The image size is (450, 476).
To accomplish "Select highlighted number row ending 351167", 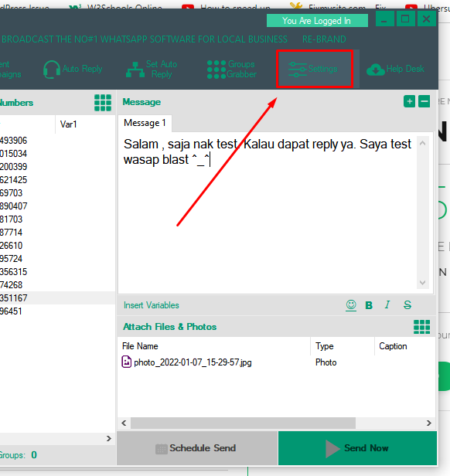I will [57, 298].
